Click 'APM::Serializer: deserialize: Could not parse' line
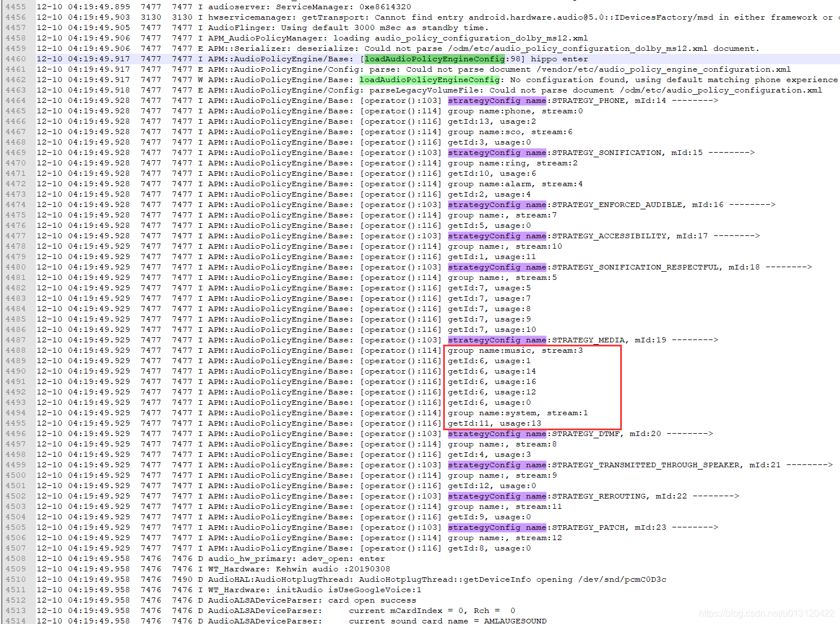The height and width of the screenshot is (624, 840). (484, 49)
